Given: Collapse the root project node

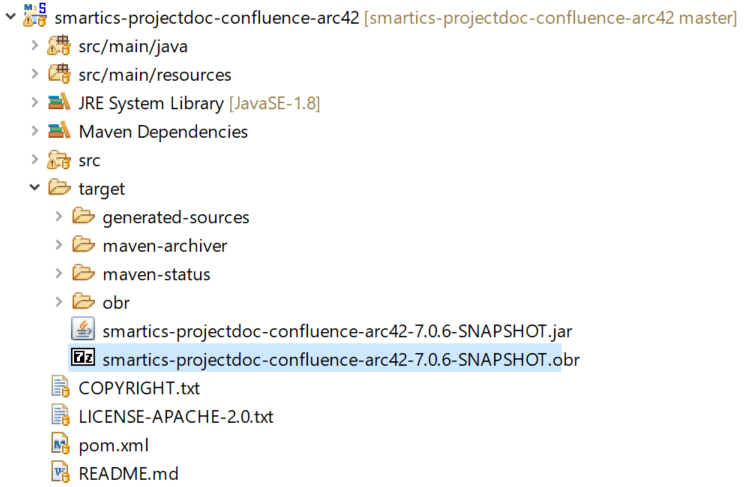Looking at the screenshot, I should [x=11, y=18].
